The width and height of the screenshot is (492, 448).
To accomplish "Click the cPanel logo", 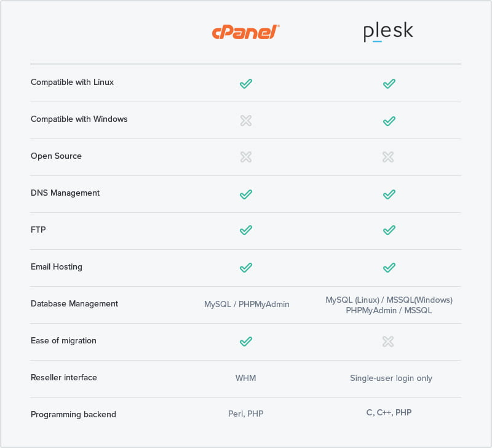I will click(245, 32).
